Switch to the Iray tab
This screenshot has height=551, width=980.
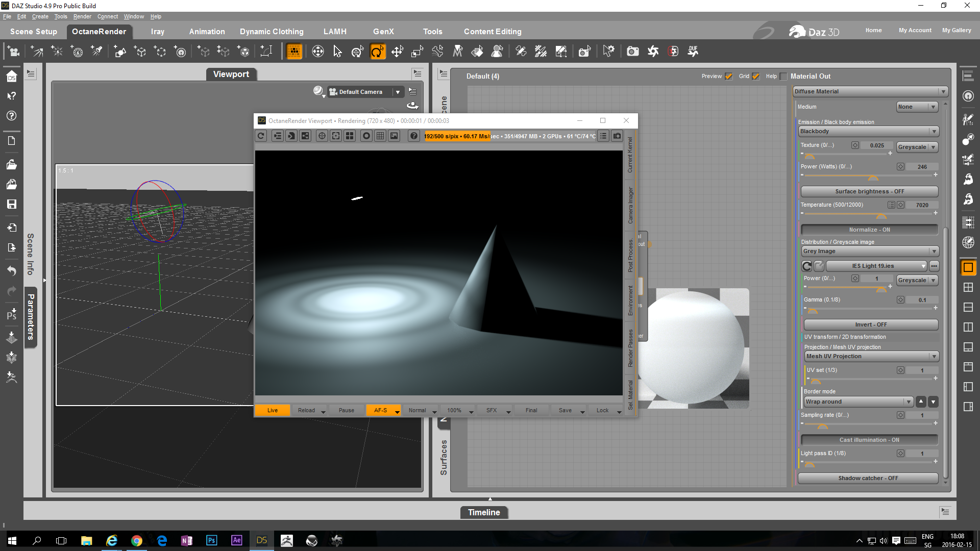[x=158, y=32]
